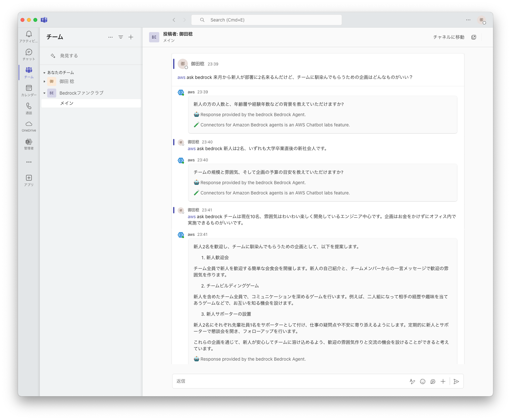This screenshot has width=511, height=420.
Task: Click the 新人歓迎会 list item text
Action: (x=217, y=258)
